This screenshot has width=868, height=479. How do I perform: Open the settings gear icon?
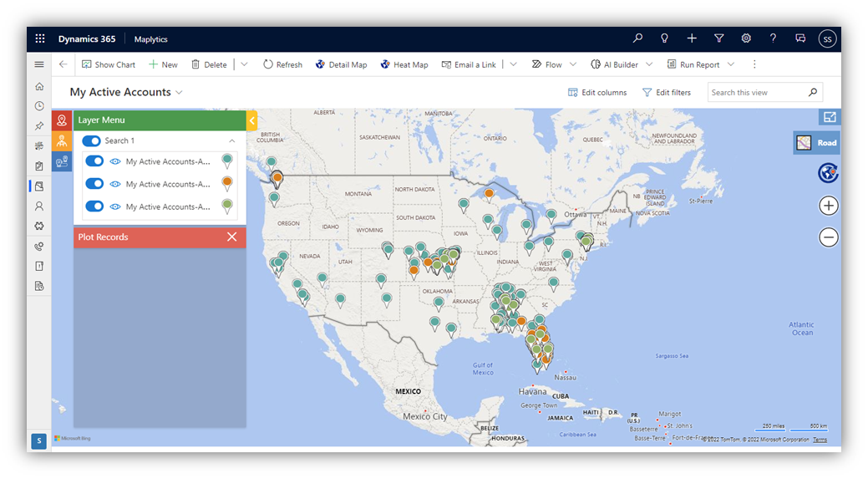746,38
